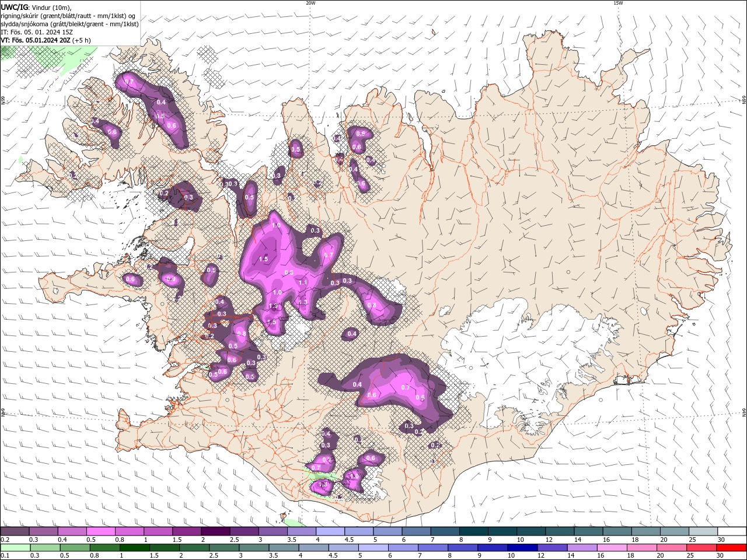Screen dimensions: 747x560
Task: Click violet bottom swatch between 12 and 14
Action: point(553,548)
